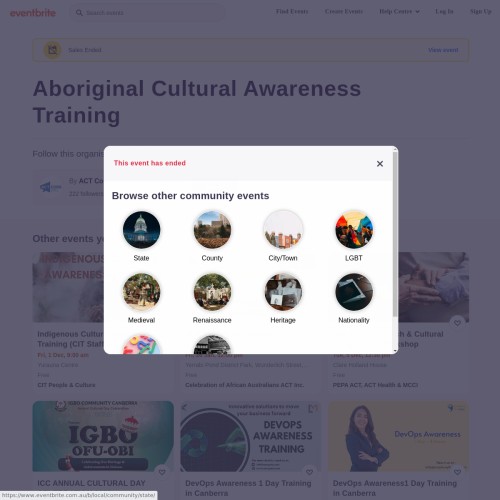Screen dimensions: 500x500
Task: Close the event ended dialog
Action: pos(380,164)
